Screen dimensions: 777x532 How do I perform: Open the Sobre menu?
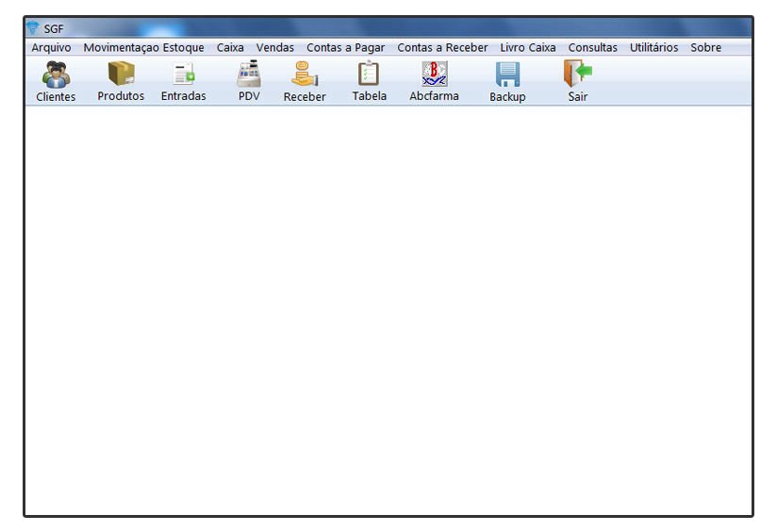click(705, 47)
